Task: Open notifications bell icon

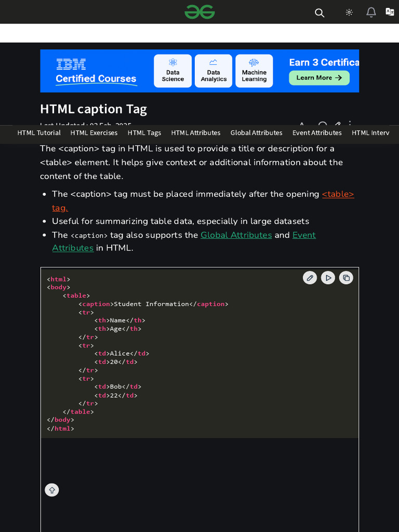Action: (371, 12)
